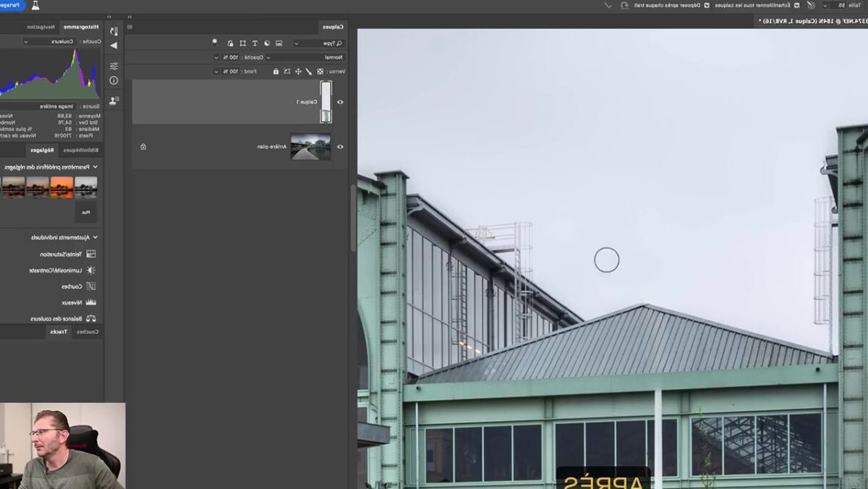
Task: Hide the Calque 1 layer
Action: pos(341,102)
